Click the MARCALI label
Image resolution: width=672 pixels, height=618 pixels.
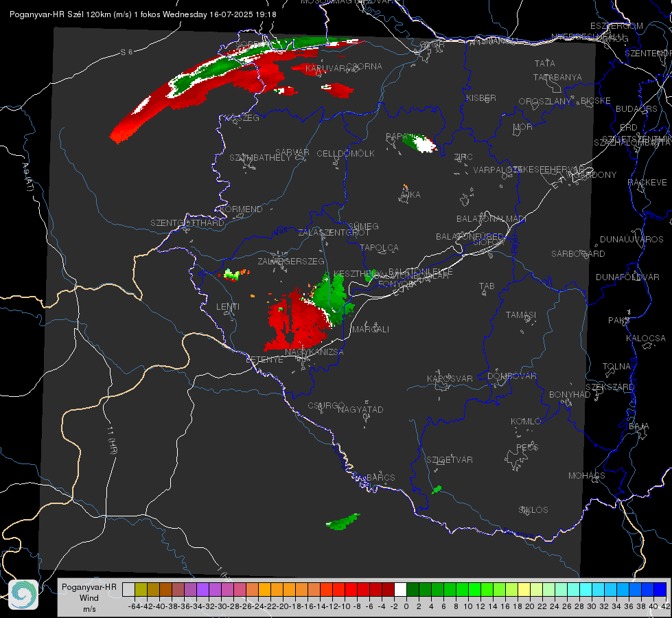tap(370, 330)
